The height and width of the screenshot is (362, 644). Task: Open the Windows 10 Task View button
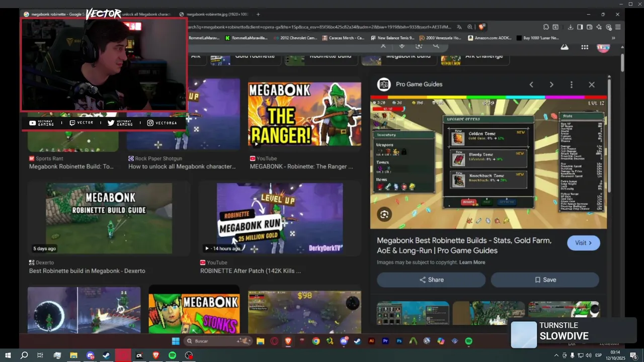[x=40, y=355]
